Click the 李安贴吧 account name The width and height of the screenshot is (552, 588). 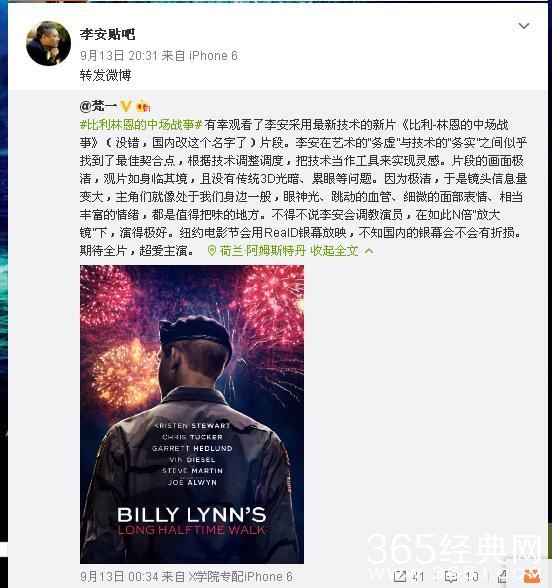tap(108, 34)
